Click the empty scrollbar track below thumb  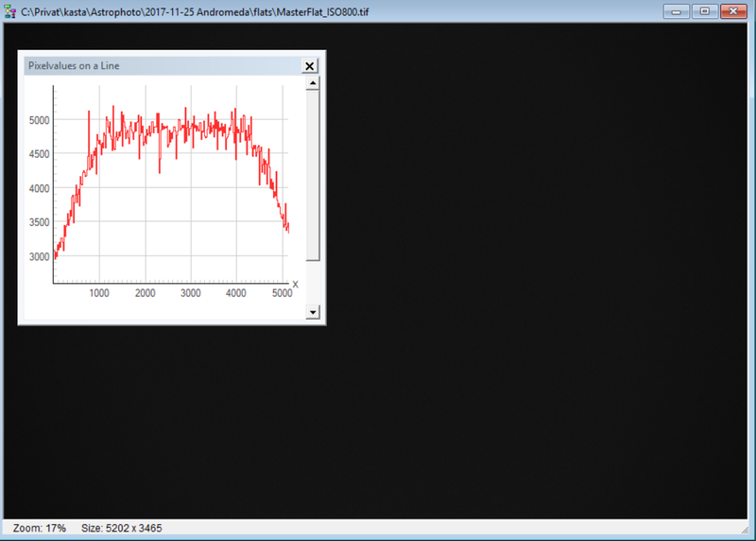[x=313, y=284]
